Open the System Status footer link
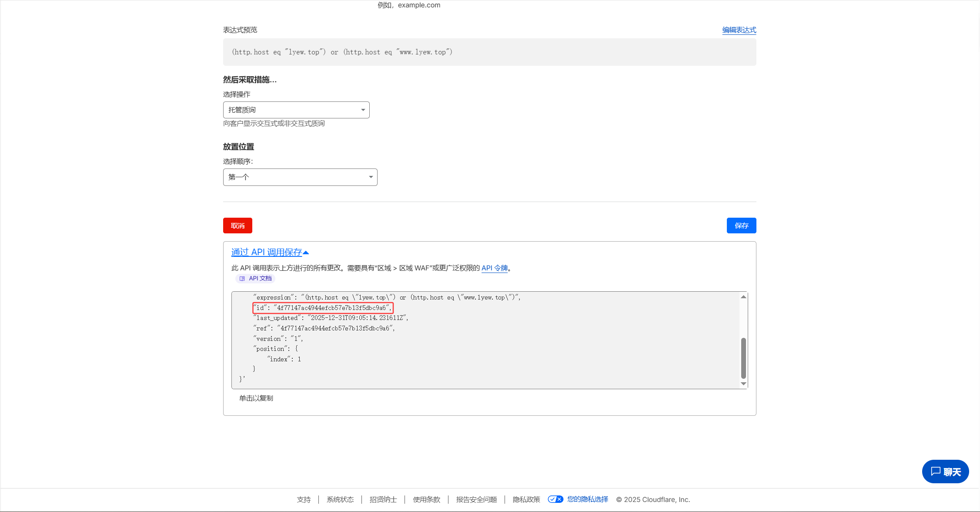This screenshot has width=980, height=512. click(340, 499)
